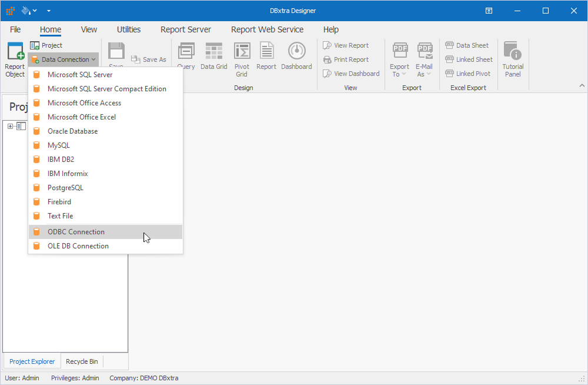This screenshot has height=385, width=588.
Task: Open the Export To dropdown
Action: click(x=399, y=59)
